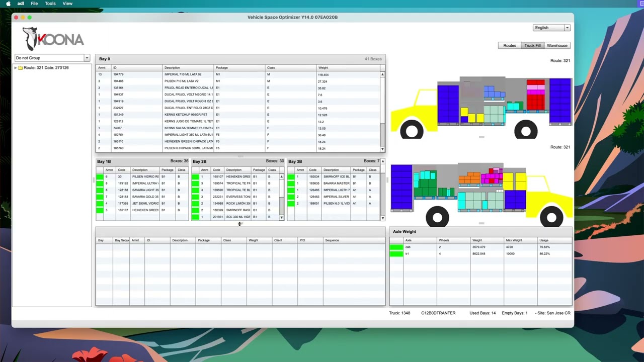Open the File menu
This screenshot has height=362, width=644.
point(34,4)
